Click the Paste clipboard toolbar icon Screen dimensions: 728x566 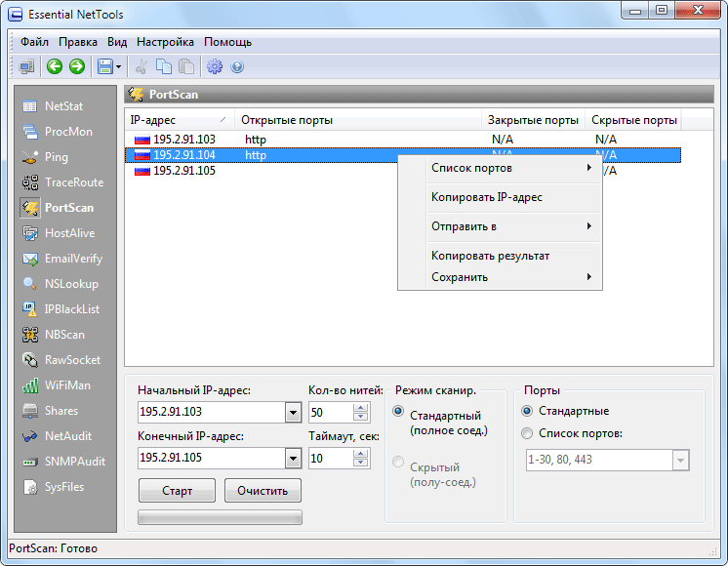point(186,67)
